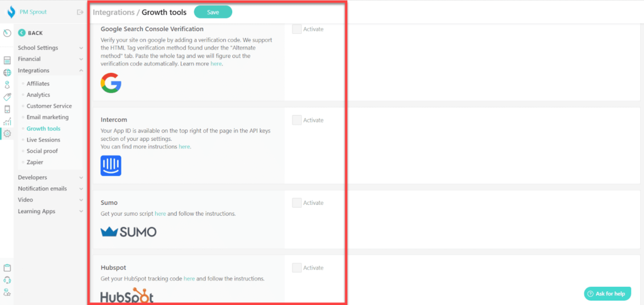This screenshot has width=644, height=305.
Task: Click 'Growth tools' in the page title
Action: 164,13
